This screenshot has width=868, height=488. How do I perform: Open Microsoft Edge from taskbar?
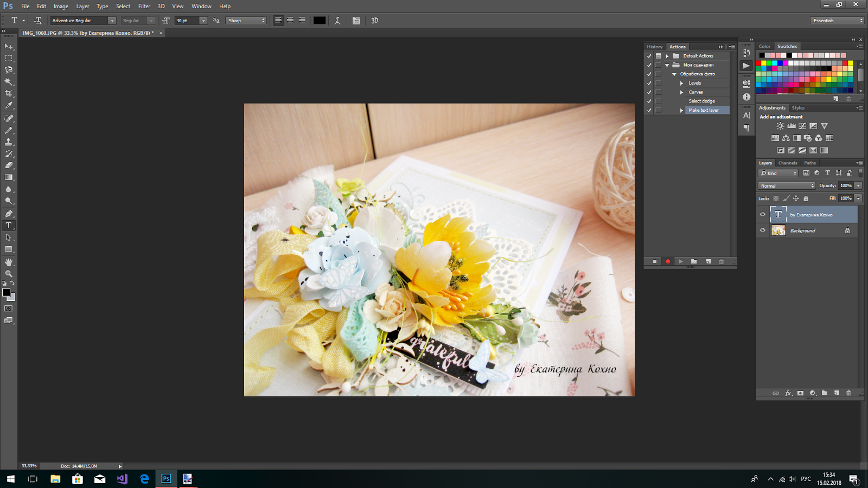coord(144,479)
